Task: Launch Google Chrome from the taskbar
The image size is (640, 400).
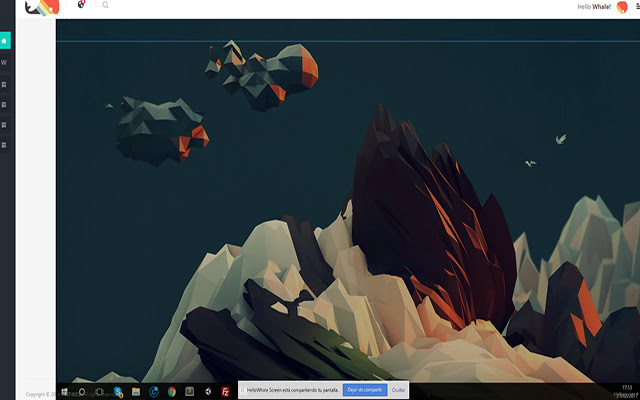Action: (172, 392)
